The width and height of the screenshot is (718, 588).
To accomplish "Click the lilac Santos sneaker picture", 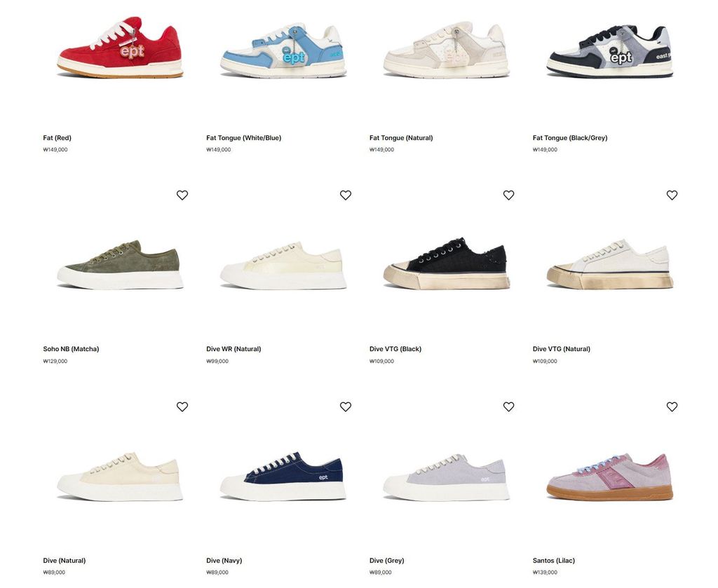I will [610, 477].
